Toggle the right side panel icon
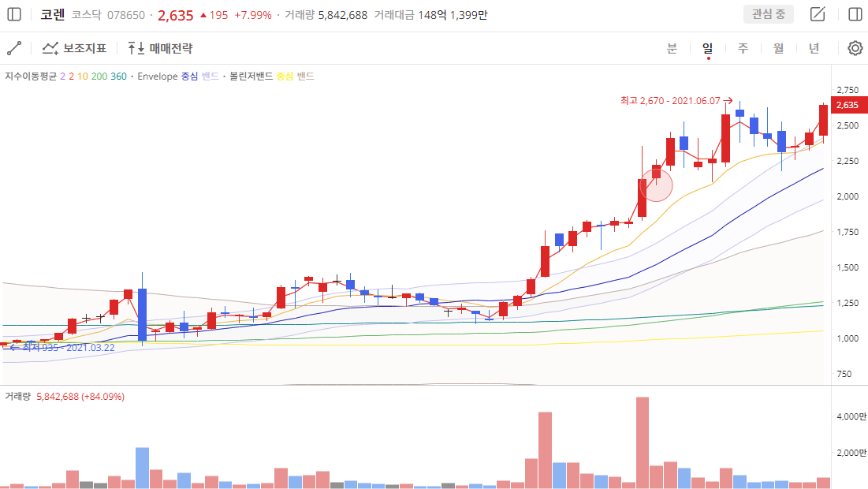868x489 pixels. [855, 14]
